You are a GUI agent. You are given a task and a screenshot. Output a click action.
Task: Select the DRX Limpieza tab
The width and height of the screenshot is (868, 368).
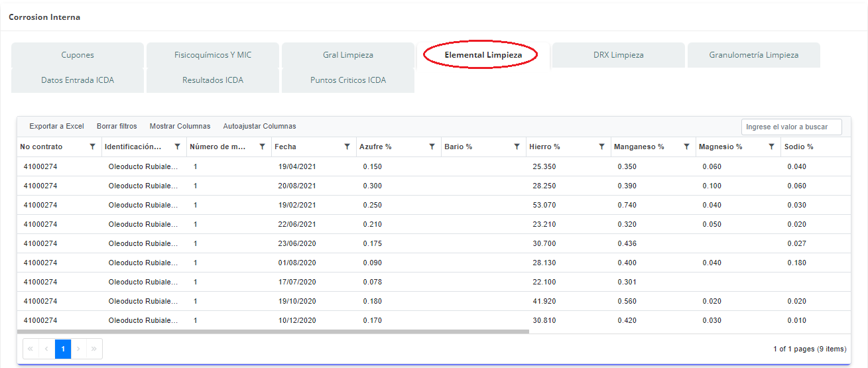tap(618, 55)
